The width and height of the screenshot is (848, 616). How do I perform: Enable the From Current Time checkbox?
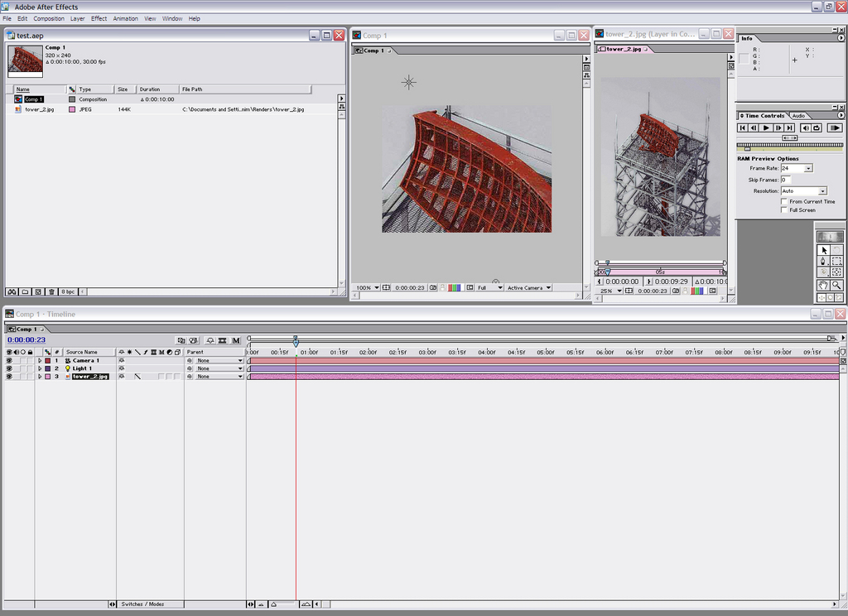[784, 201]
